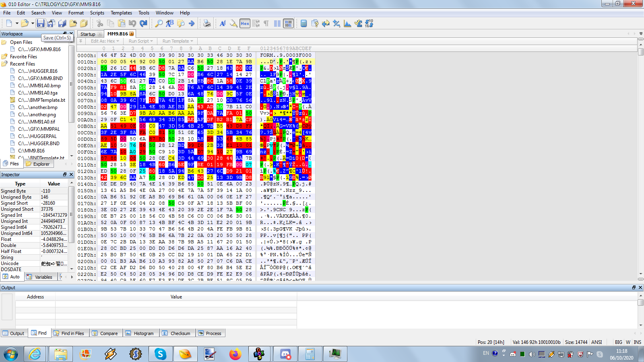Open recent file HUGGER.B16
The width and height of the screenshot is (644, 362).
pyautogui.click(x=37, y=71)
